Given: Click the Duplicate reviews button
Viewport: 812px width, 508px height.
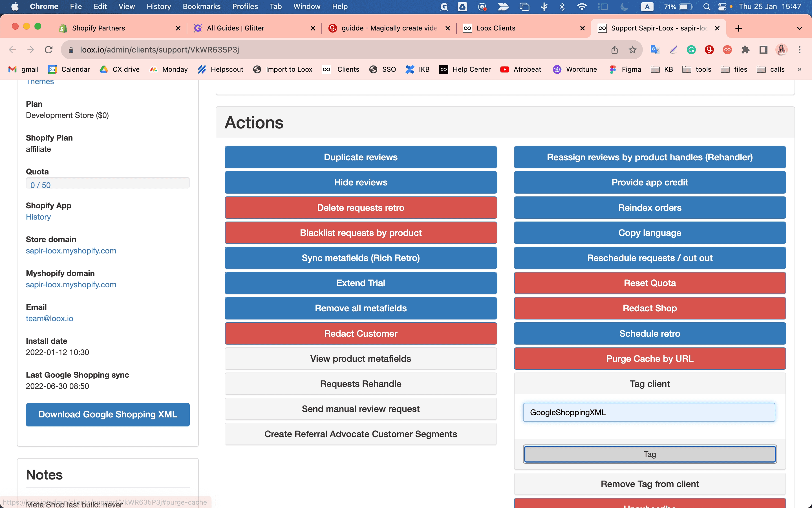Looking at the screenshot, I should pyautogui.click(x=361, y=157).
